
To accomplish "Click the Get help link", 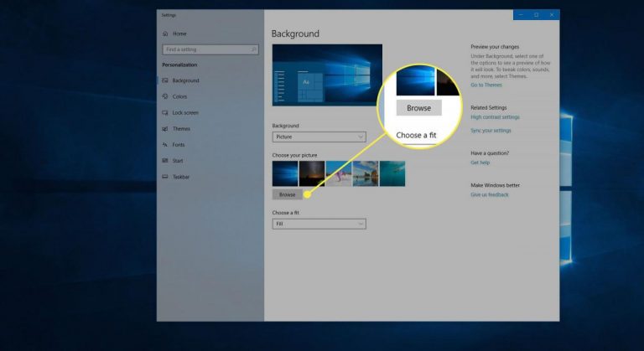I will pyautogui.click(x=480, y=163).
